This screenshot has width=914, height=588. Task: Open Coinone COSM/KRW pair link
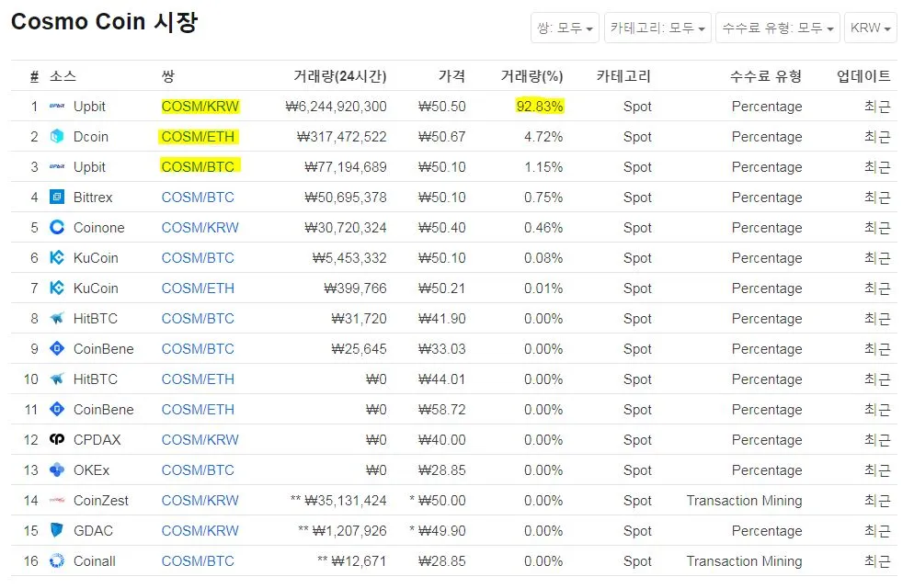(200, 228)
